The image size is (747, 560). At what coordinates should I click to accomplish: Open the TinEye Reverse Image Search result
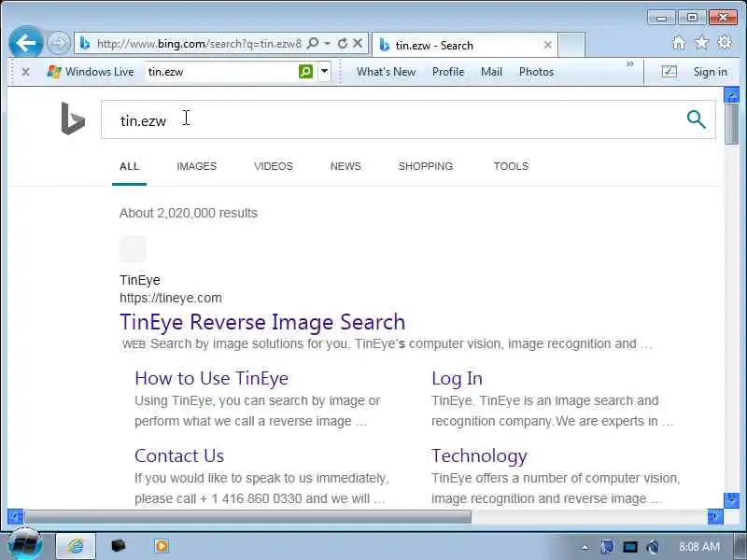click(262, 322)
